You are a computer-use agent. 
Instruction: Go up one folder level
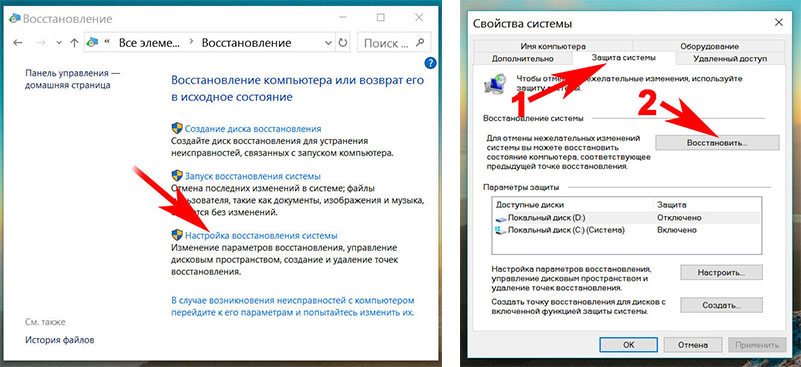point(74,43)
